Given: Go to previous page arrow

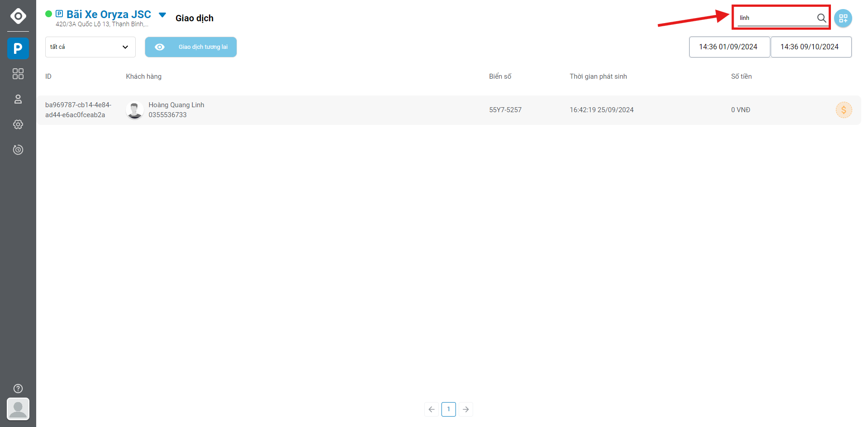Looking at the screenshot, I should pos(432,409).
